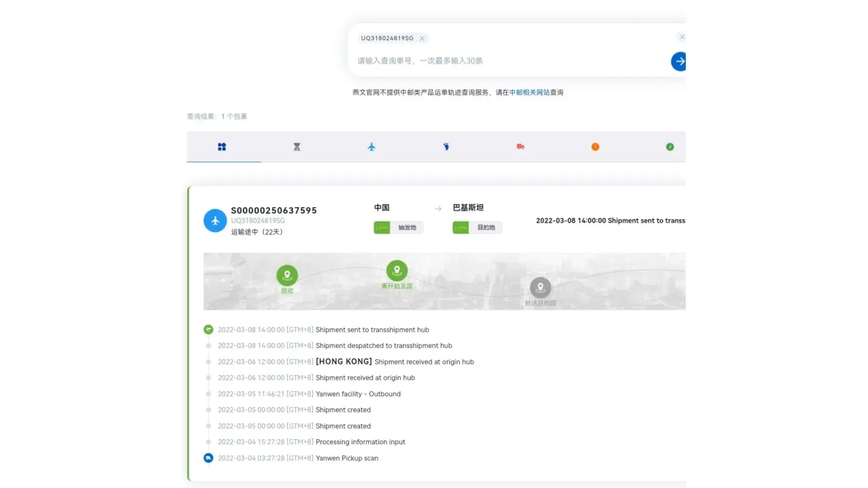Show delivered packages green checkmark
Viewport: 868px width, 488px height.
tap(670, 147)
